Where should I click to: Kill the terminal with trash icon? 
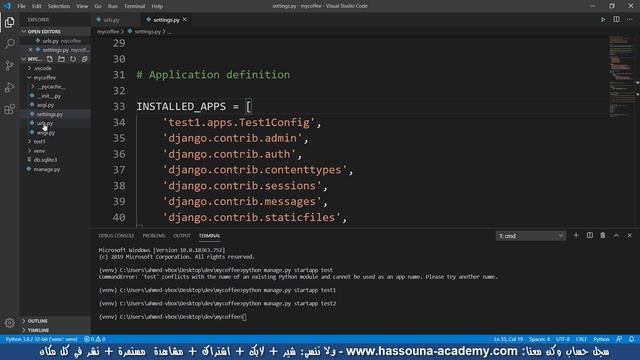pos(602,236)
